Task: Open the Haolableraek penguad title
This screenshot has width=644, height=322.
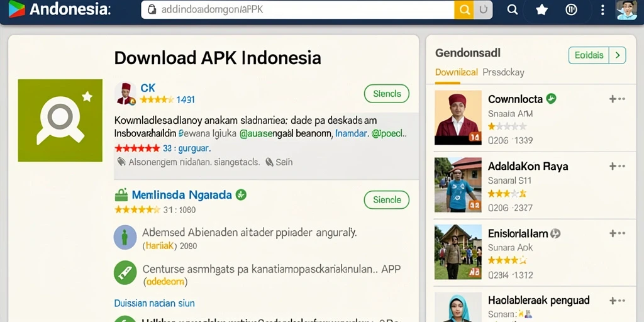Action: click(539, 300)
